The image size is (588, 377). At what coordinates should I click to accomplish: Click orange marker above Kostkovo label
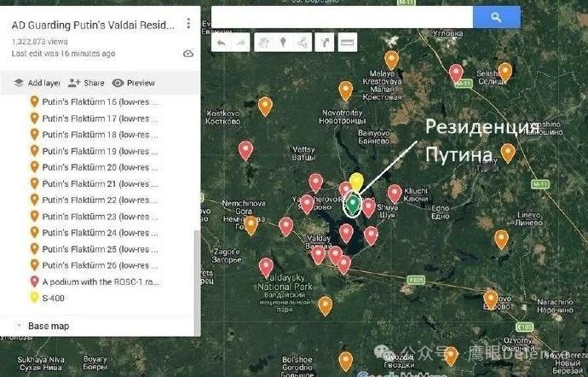(x=265, y=107)
